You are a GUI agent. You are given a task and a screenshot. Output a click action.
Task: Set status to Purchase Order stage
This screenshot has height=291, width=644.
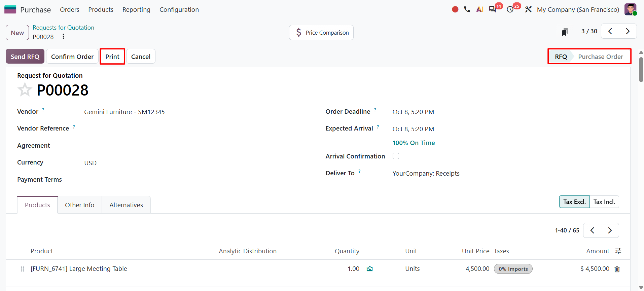click(x=601, y=57)
